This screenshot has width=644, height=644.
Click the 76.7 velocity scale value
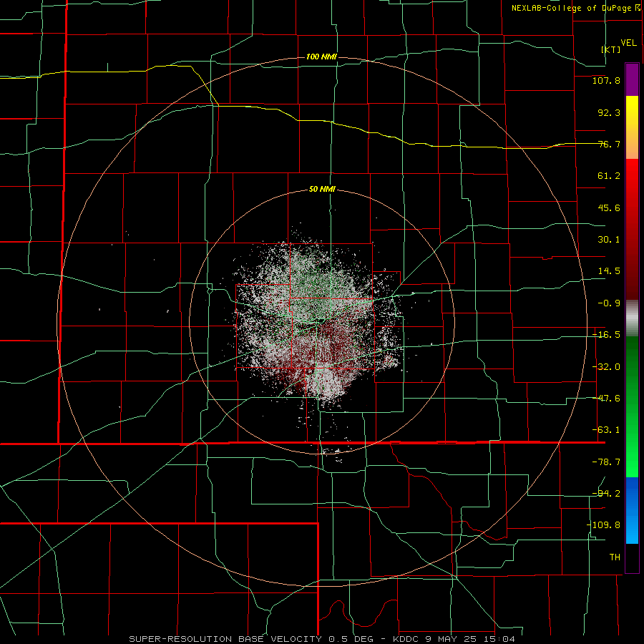tap(609, 144)
